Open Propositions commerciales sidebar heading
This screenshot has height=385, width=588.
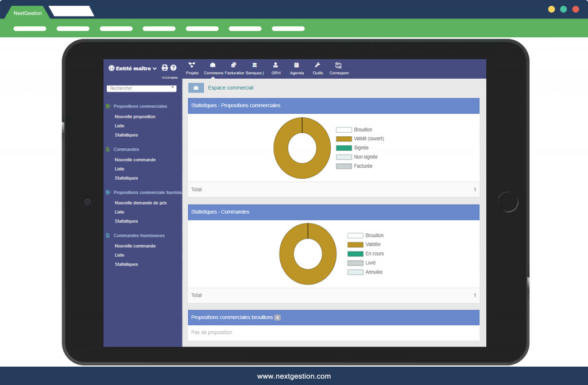coord(140,106)
